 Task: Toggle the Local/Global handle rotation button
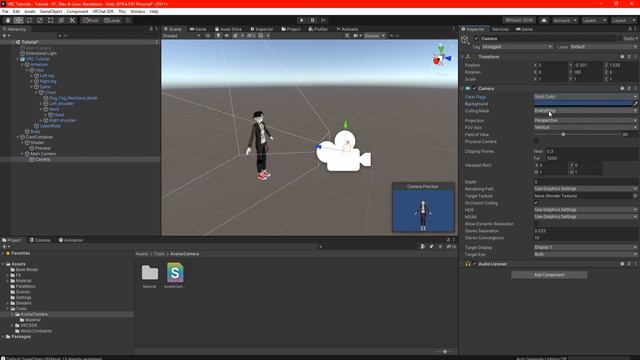pos(111,20)
